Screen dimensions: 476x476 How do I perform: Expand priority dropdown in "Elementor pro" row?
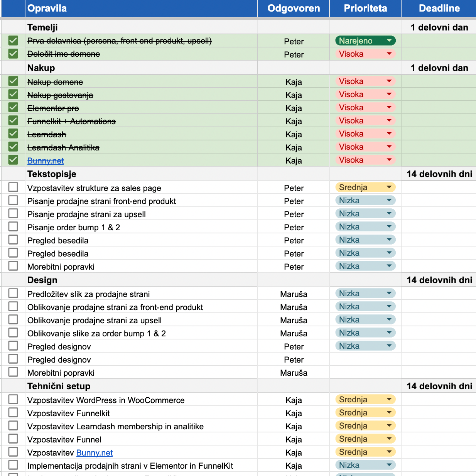point(389,108)
